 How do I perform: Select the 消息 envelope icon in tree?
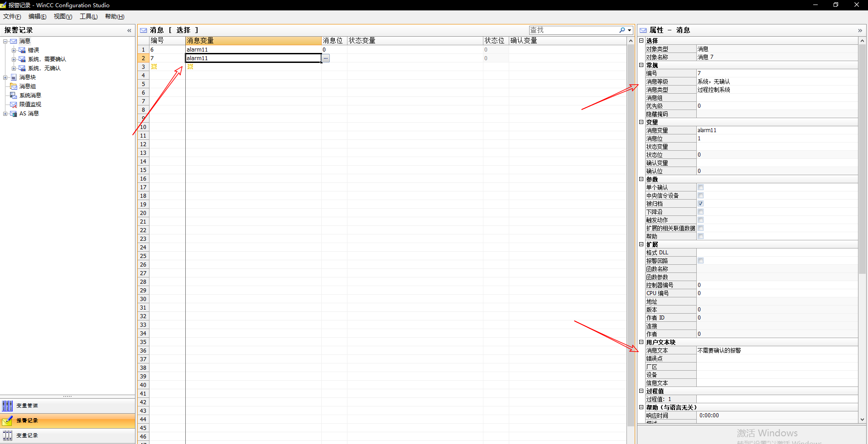(14, 41)
